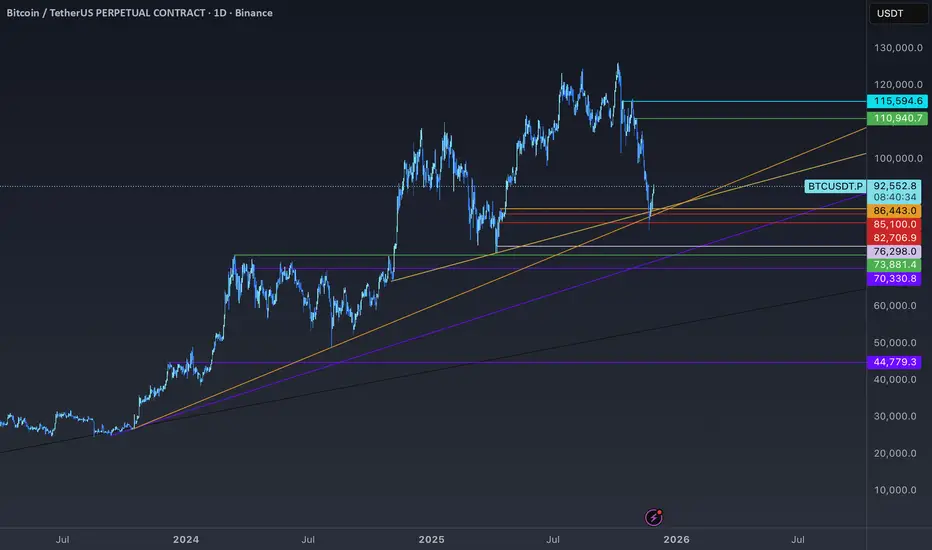Click the 115,594.6 cyan price label
Image resolution: width=932 pixels, height=550 pixels.
(898, 101)
